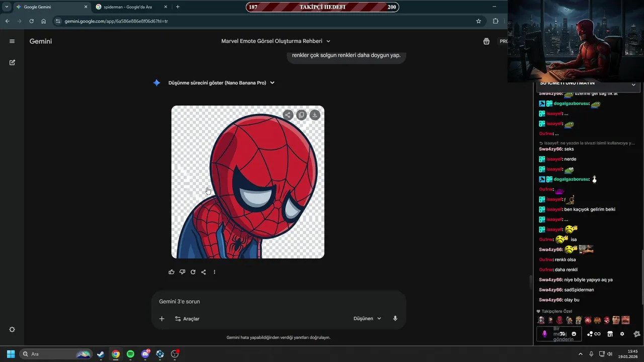
Task: Open channel points bubbles icon in chat
Action: pos(590,334)
